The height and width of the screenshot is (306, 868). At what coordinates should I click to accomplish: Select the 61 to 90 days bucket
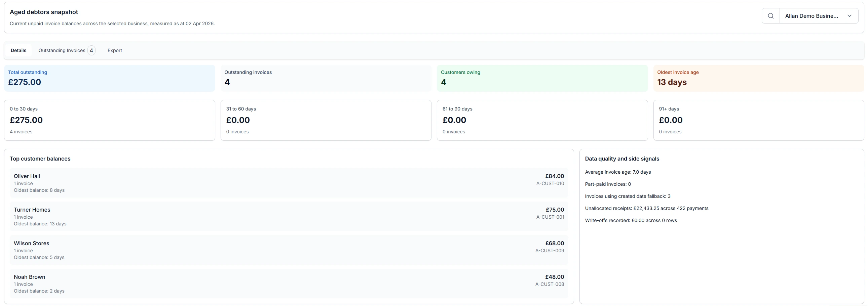[x=542, y=120]
